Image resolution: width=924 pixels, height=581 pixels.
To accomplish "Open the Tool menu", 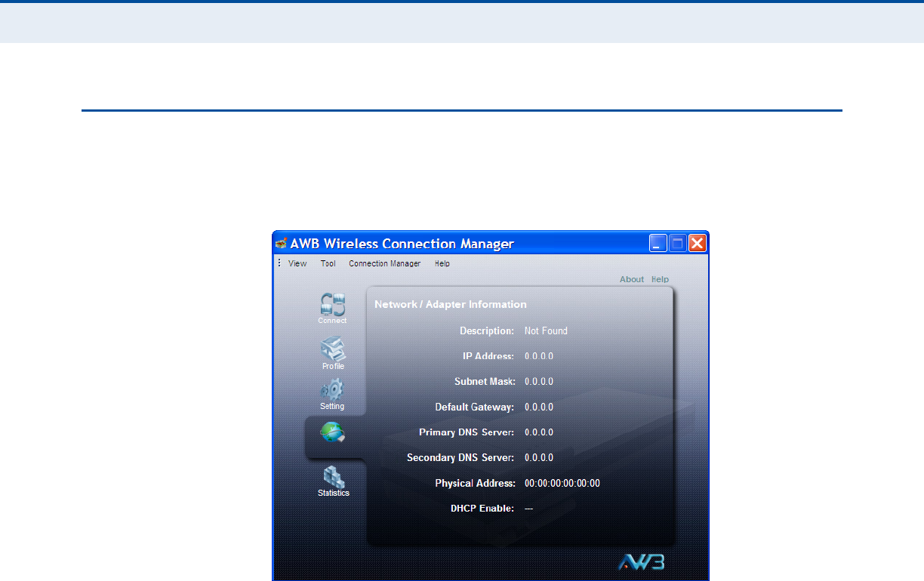I will [328, 263].
